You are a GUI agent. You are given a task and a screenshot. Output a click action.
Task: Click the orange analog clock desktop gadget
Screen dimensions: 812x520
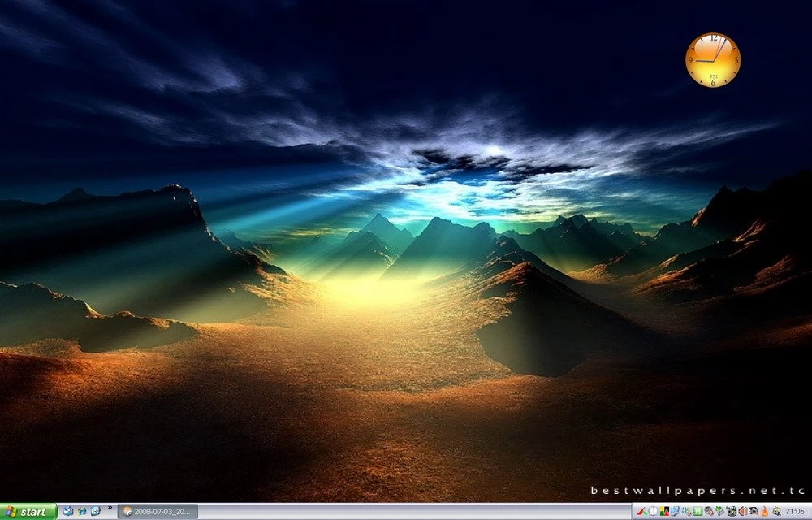(713, 59)
